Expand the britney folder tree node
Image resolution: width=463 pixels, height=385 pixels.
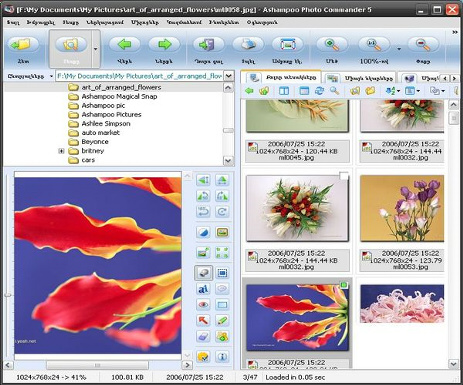pyautogui.click(x=61, y=151)
